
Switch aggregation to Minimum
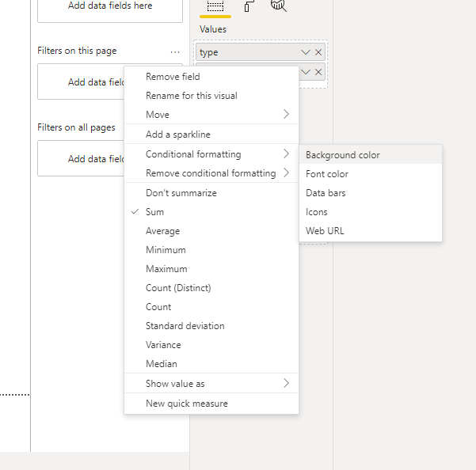[x=211, y=250]
